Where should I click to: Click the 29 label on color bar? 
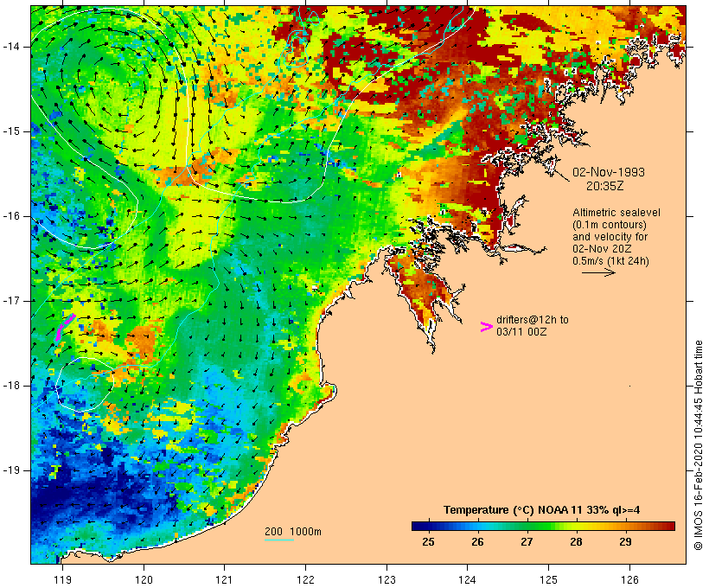625,541
